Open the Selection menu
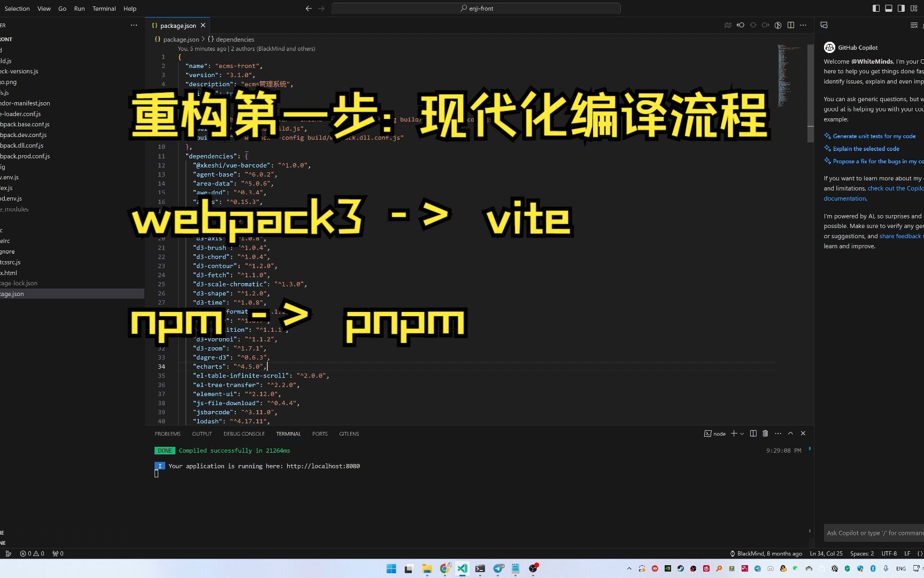This screenshot has width=924, height=578. (17, 9)
